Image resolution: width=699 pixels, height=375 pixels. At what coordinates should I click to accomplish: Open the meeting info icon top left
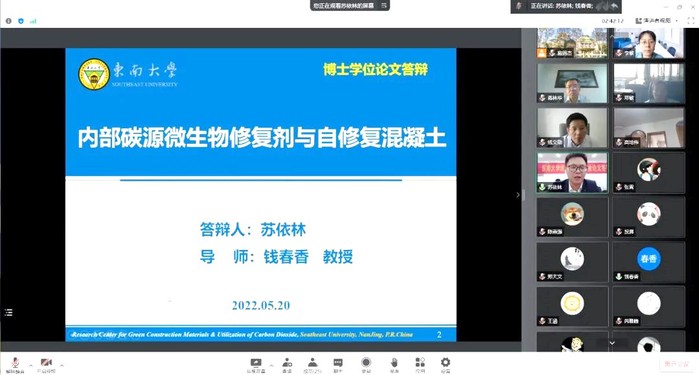tap(8, 21)
